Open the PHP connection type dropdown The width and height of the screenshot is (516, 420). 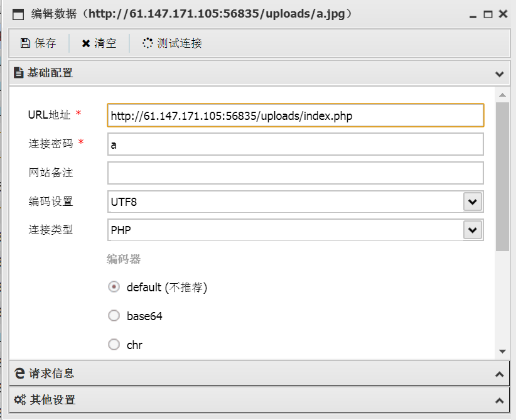click(473, 230)
